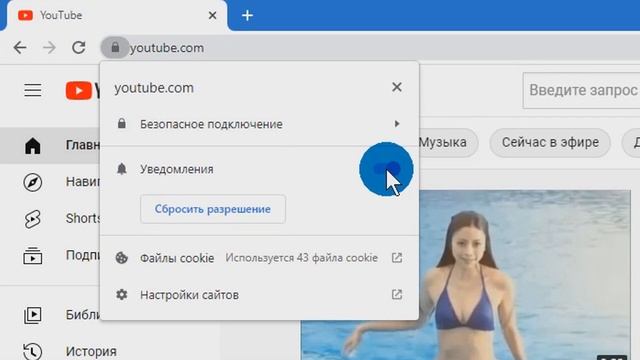The height and width of the screenshot is (360, 640).
Task: Click the Библиотека library icon
Action: coord(33,315)
